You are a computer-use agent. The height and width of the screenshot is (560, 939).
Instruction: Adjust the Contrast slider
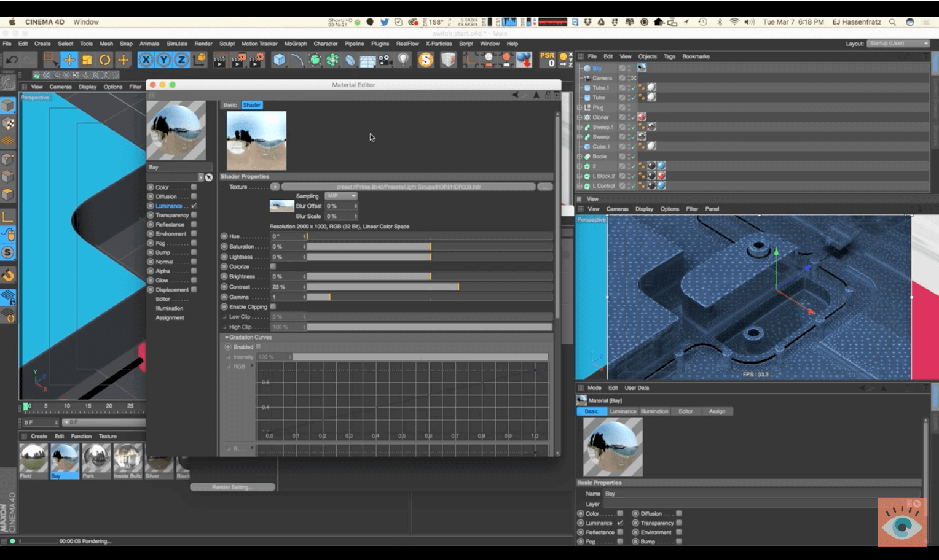[x=458, y=287]
